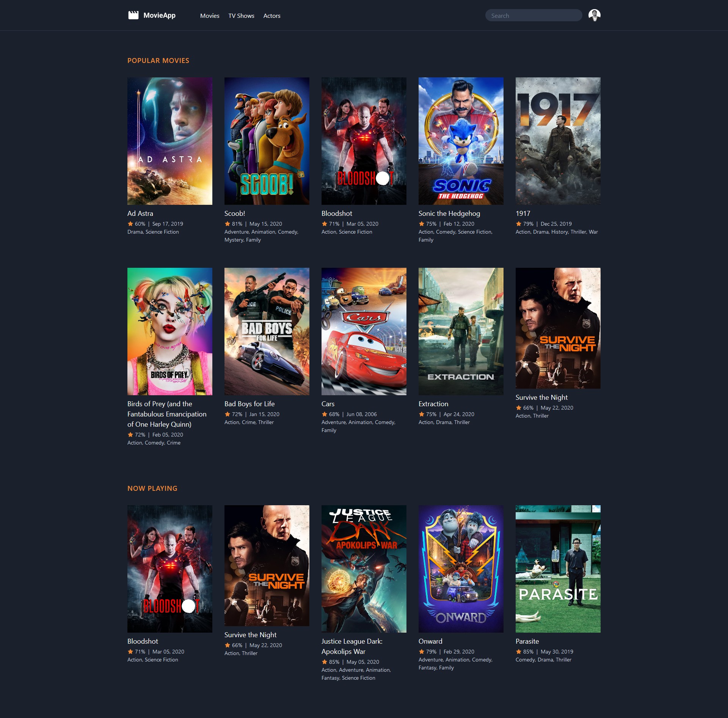Image resolution: width=728 pixels, height=718 pixels.
Task: Click the Extraction movie title
Action: tap(433, 404)
